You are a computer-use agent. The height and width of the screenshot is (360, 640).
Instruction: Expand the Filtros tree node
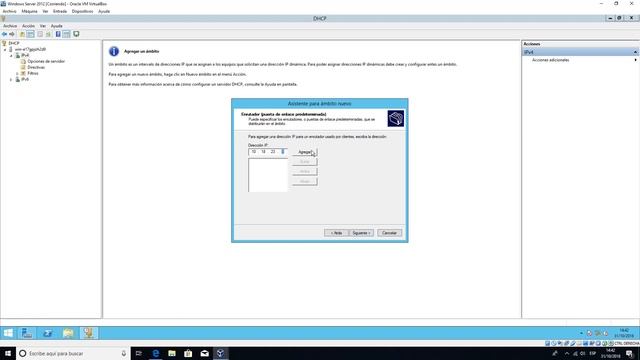pos(17,73)
